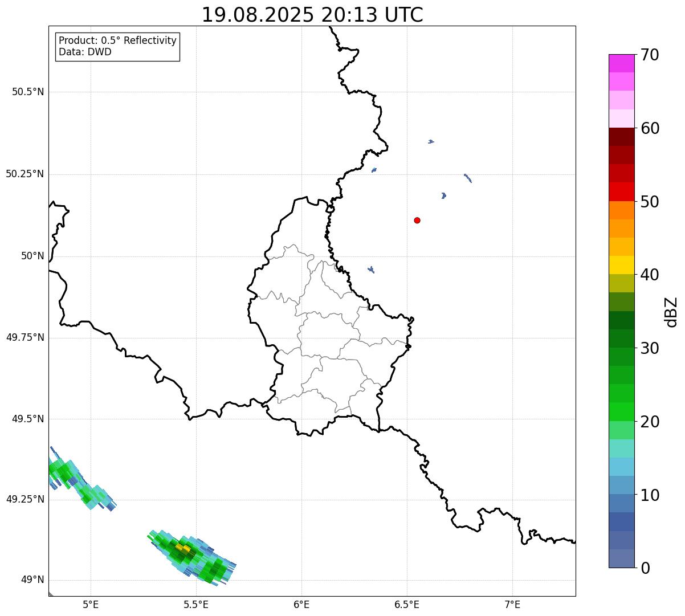Click the 49.5°N latitude label

tap(28, 419)
